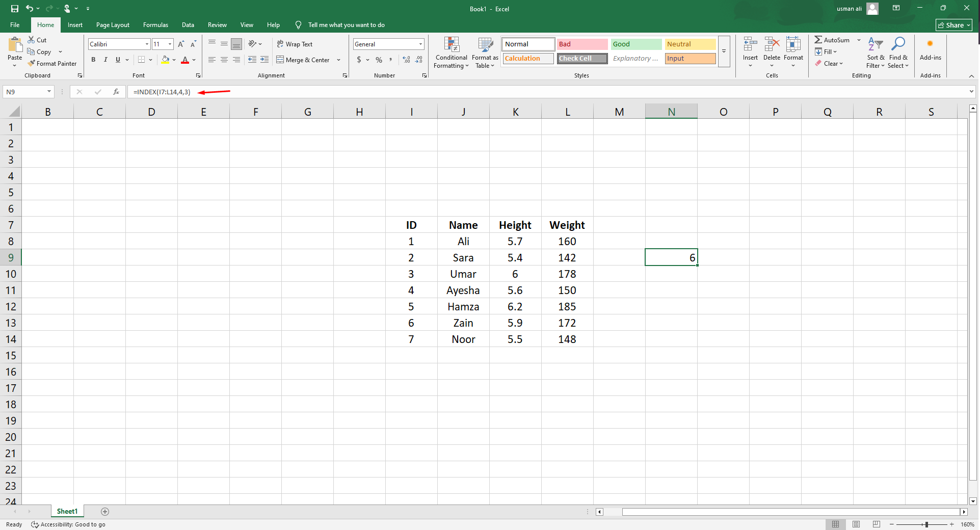This screenshot has width=980, height=530.
Task: Open Conditional Formatting menu
Action: (x=451, y=52)
